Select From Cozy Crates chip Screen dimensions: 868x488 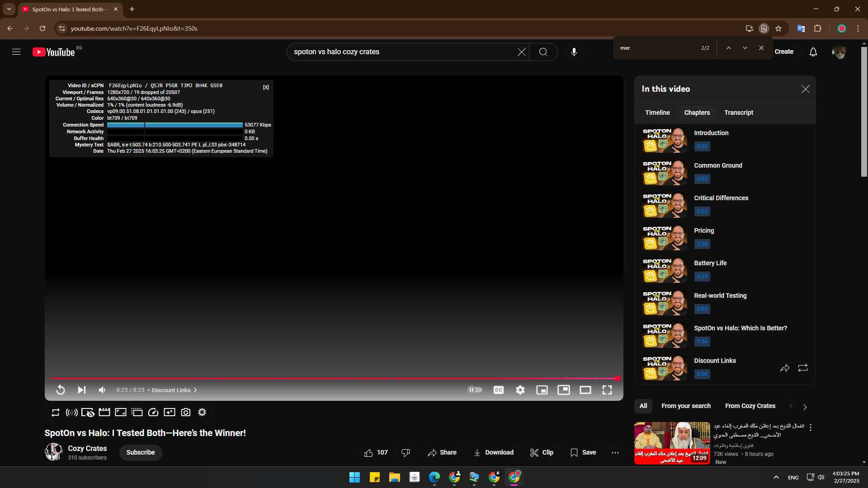point(750,406)
